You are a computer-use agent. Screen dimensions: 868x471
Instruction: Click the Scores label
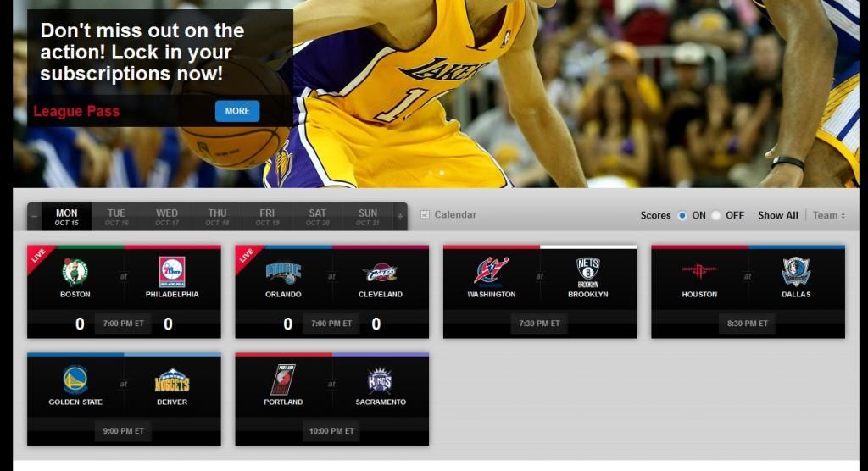point(655,215)
